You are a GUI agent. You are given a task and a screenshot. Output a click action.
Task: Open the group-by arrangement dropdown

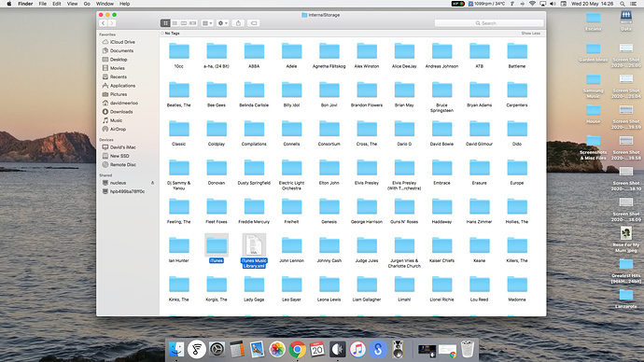(x=207, y=23)
